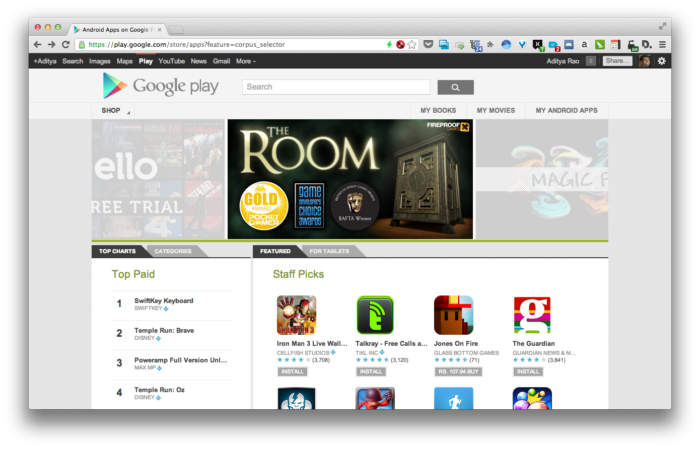Image resolution: width=700 pixels, height=449 pixels.
Task: Open the Share box in Google bar
Action: click(x=617, y=61)
